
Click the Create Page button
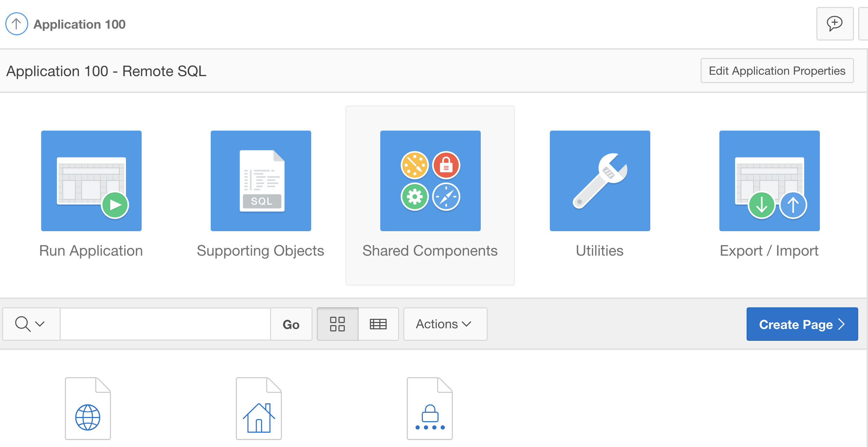pyautogui.click(x=802, y=324)
